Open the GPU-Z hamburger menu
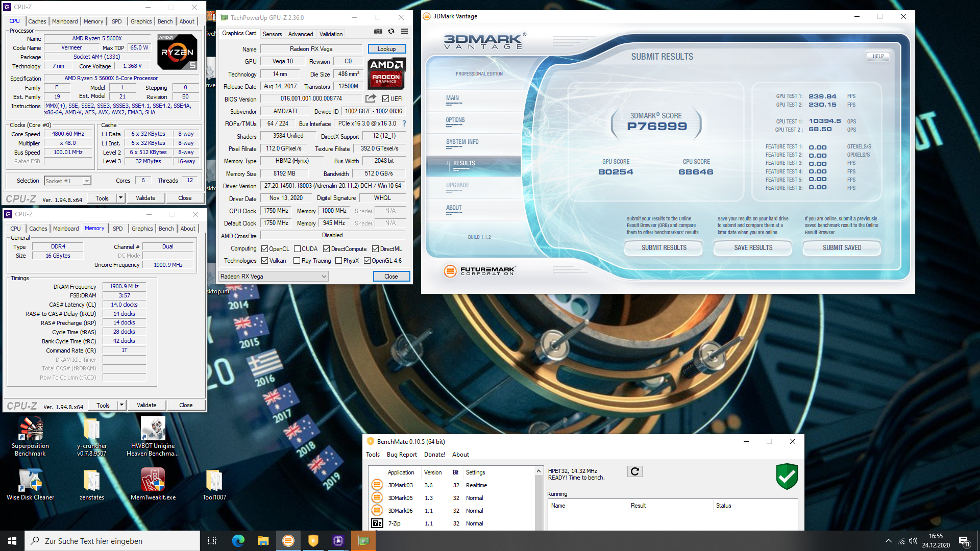The image size is (980, 551). coord(405,32)
